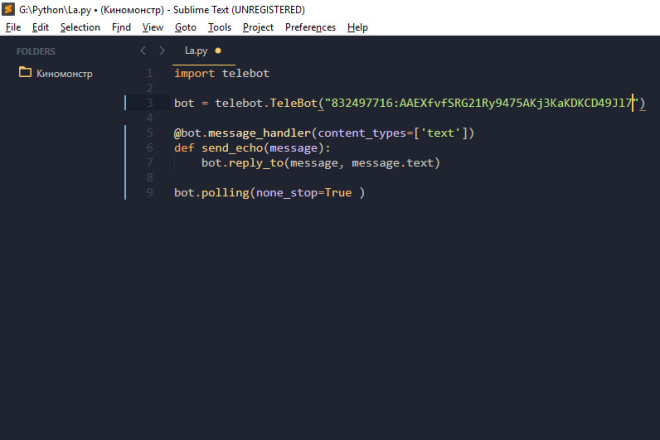The height and width of the screenshot is (440, 660).
Task: Click '@bot.message_handler' decorator text
Action: click(x=242, y=133)
